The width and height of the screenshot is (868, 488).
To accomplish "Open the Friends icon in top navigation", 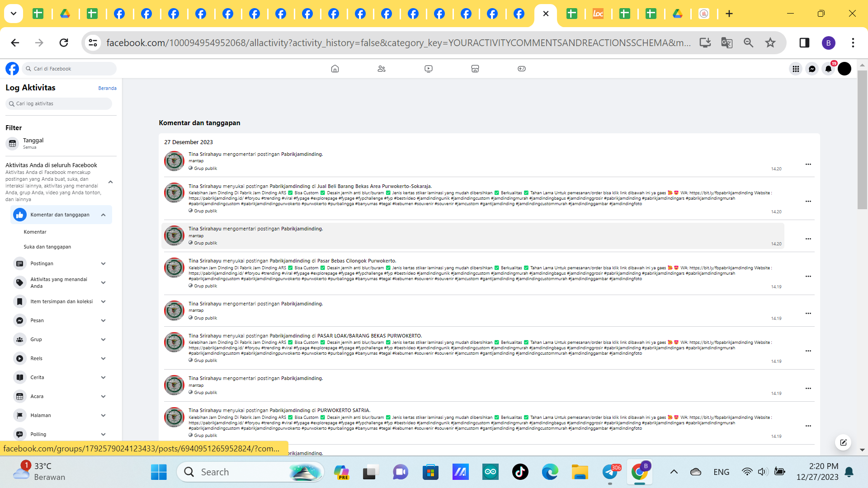I will click(381, 69).
